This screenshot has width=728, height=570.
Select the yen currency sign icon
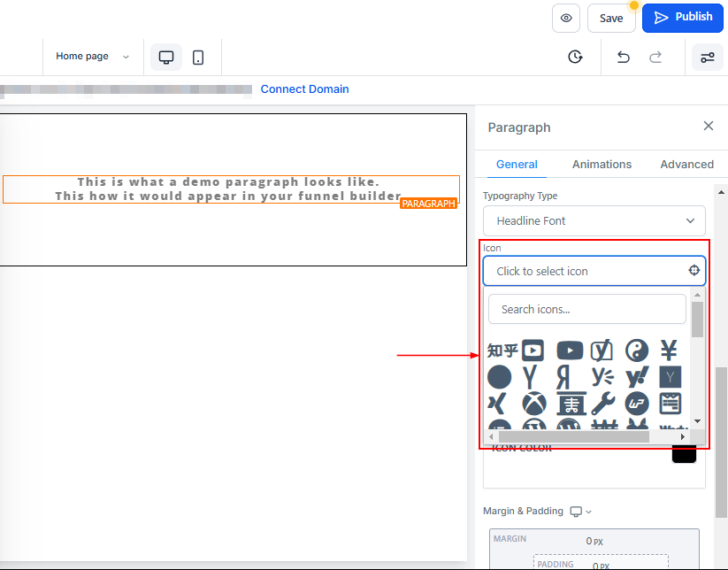click(670, 350)
